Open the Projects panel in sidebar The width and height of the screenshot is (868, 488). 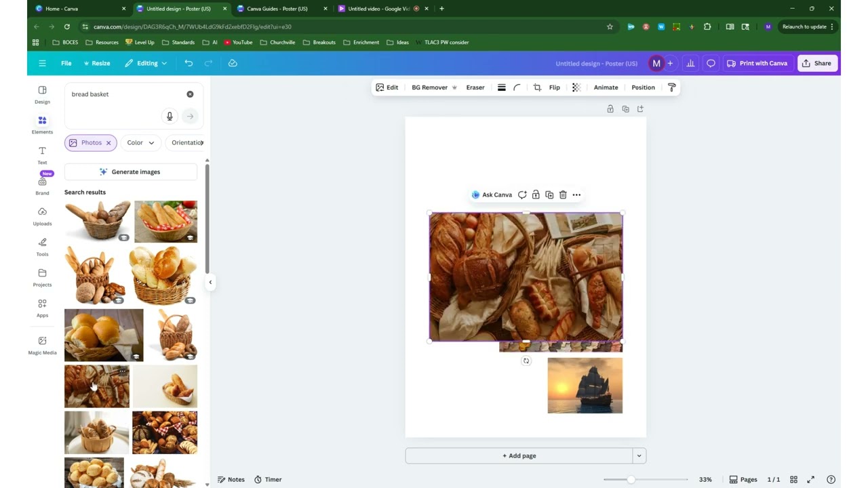tap(42, 277)
